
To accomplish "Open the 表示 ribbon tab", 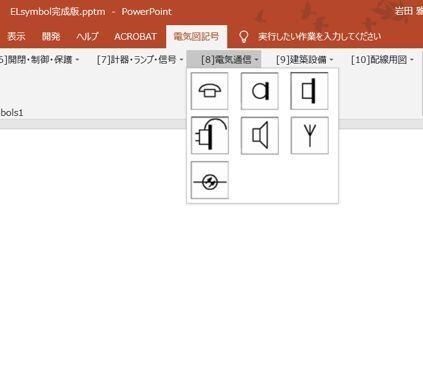I will [x=16, y=36].
